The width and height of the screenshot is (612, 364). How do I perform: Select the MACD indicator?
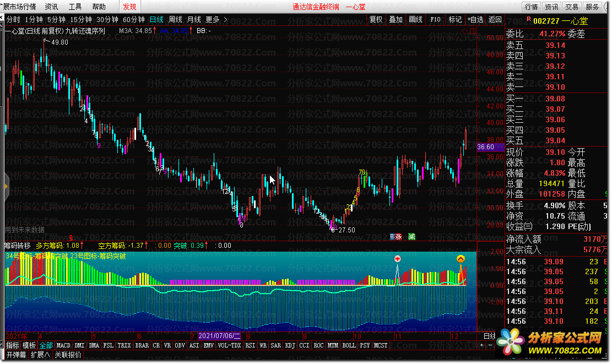point(63,345)
